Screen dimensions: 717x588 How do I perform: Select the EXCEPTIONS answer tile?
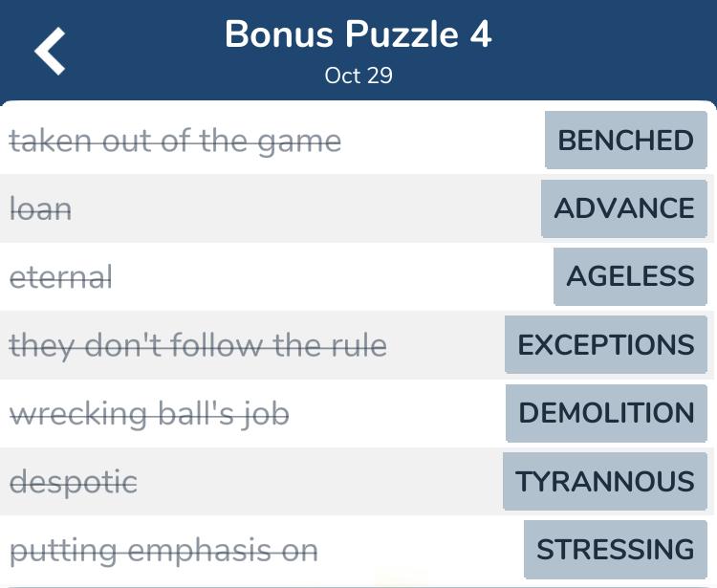pyautogui.click(x=606, y=344)
